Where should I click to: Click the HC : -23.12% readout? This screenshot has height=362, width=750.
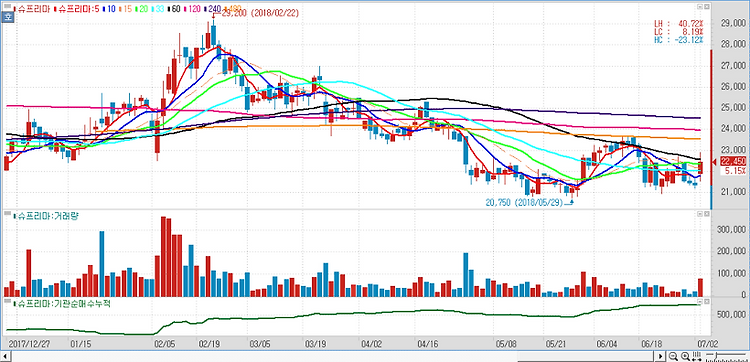point(678,40)
